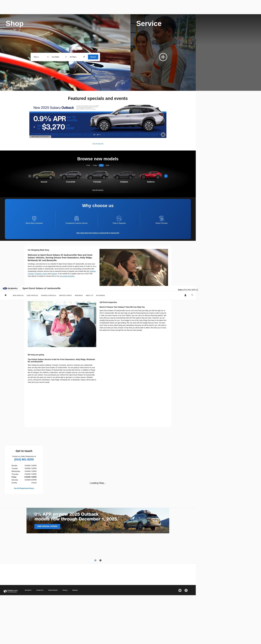Image resolution: width=261 pixels, height=644 pixels.
Task: Select the Sedan body style tab
Action: pos(107,165)
